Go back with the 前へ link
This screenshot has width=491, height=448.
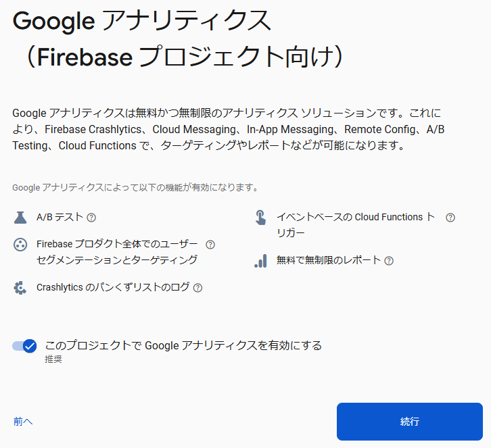pyautogui.click(x=23, y=422)
